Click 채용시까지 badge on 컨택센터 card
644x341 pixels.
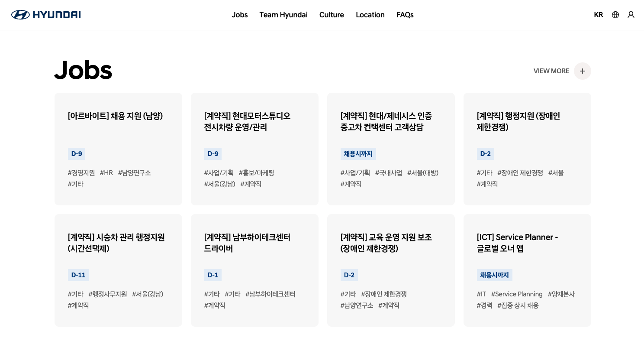tap(358, 154)
